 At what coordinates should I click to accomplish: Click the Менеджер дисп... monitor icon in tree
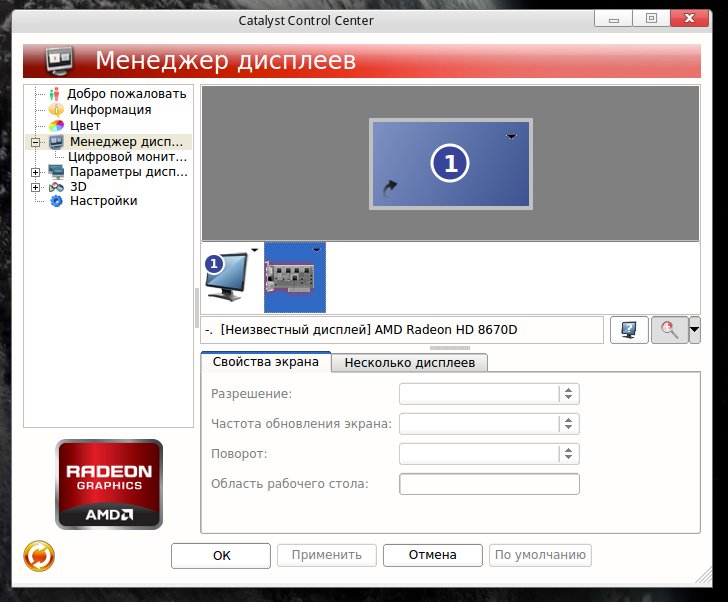click(x=56, y=142)
